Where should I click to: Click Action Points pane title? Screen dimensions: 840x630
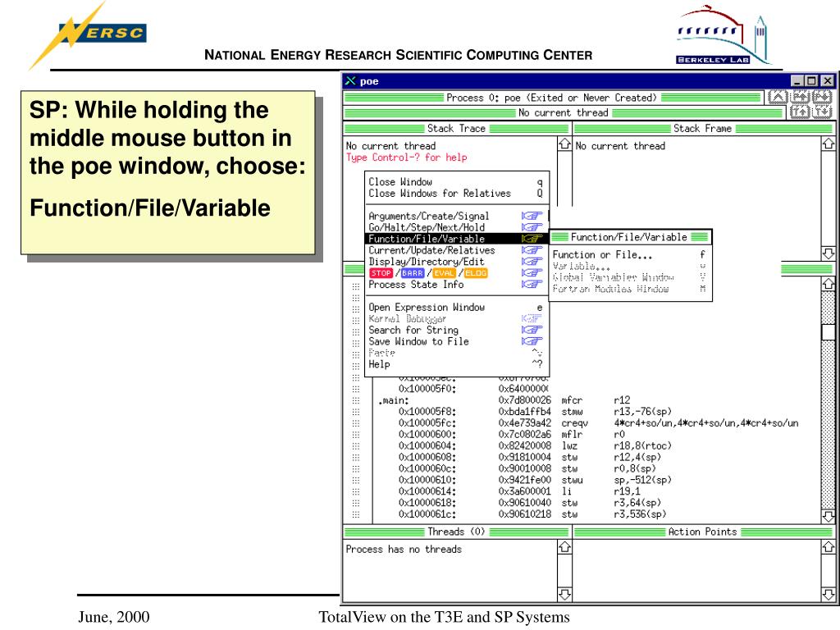coord(703,532)
